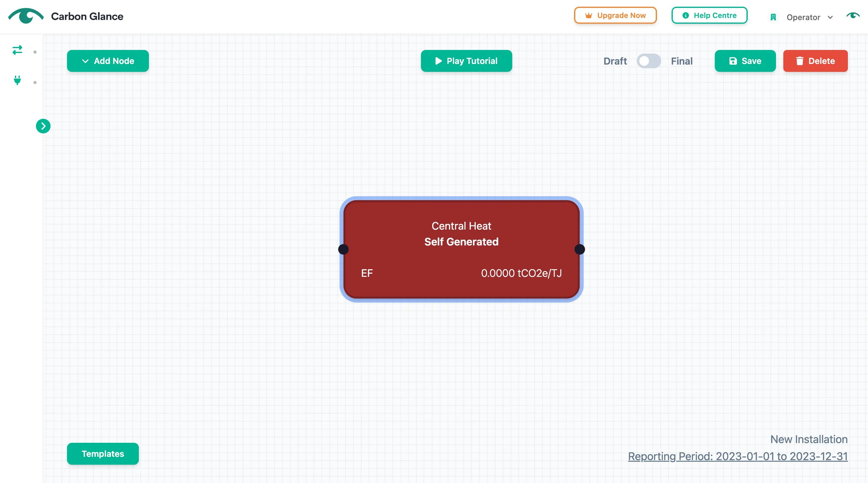
Task: Open the power plug sidebar icon
Action: tap(17, 80)
